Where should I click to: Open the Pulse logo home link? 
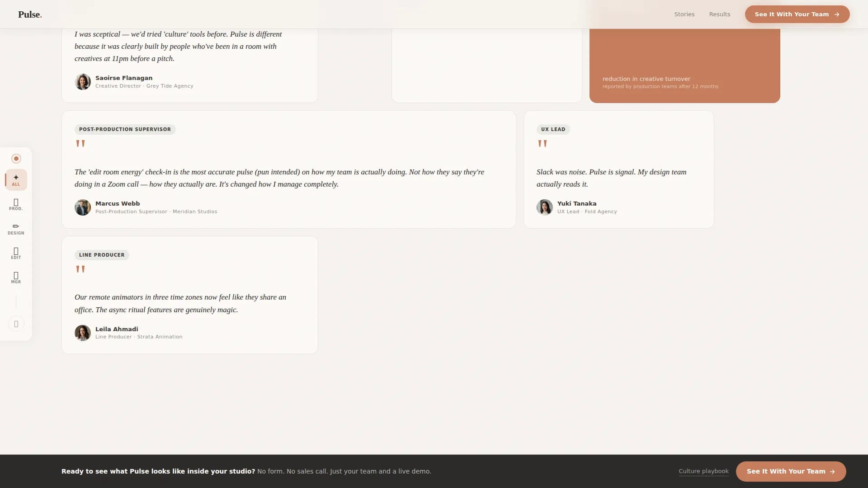pos(30,14)
